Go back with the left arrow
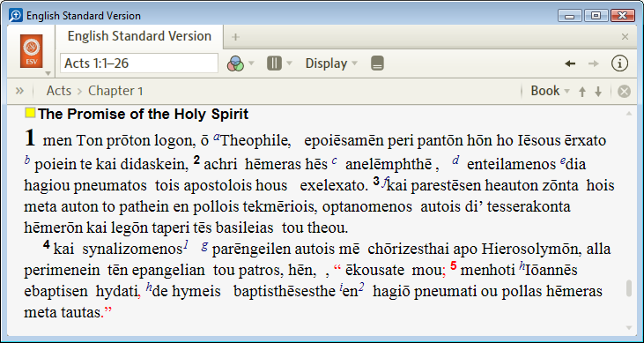Screen dimensions: 644x343 (x=570, y=63)
